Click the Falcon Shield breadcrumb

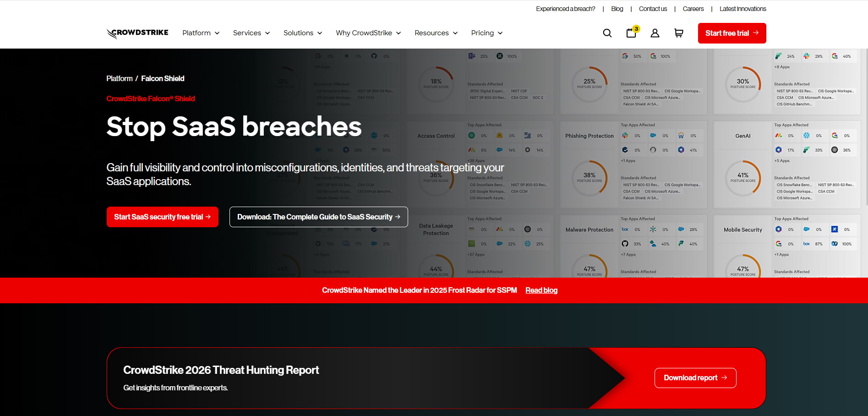(163, 78)
